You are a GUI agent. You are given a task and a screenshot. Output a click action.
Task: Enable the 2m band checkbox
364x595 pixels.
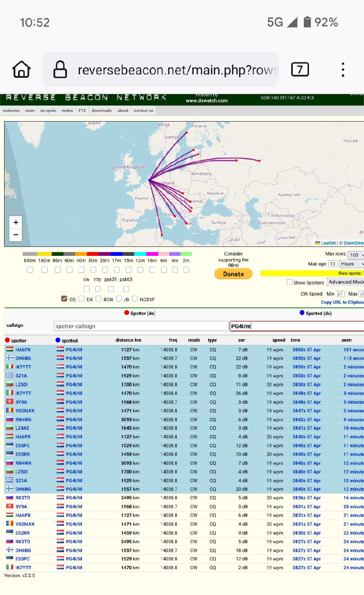click(x=186, y=270)
